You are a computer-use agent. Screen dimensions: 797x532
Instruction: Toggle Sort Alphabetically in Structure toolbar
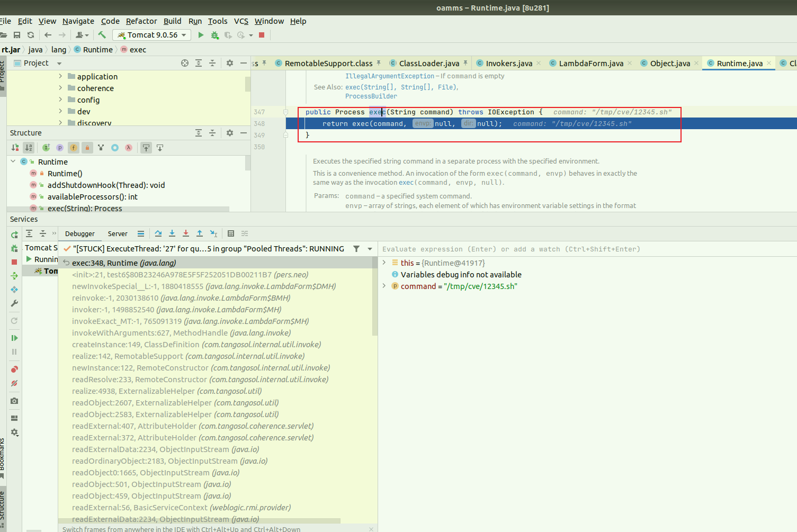tap(29, 148)
